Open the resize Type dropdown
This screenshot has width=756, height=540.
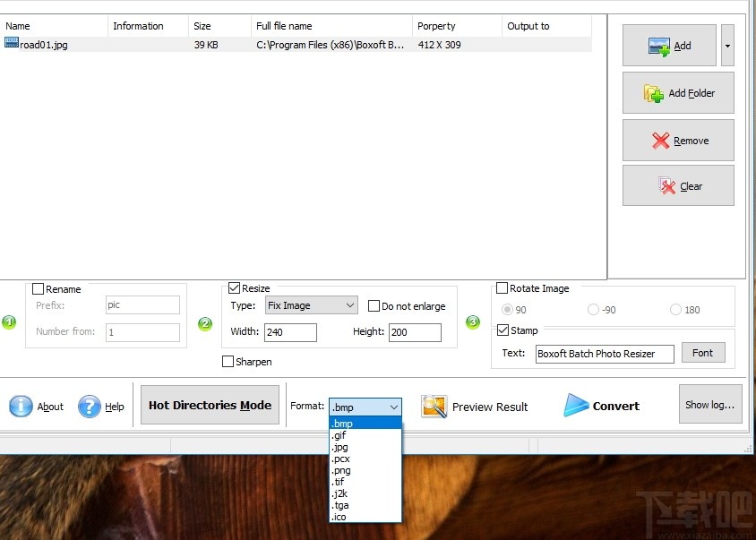[x=312, y=305]
